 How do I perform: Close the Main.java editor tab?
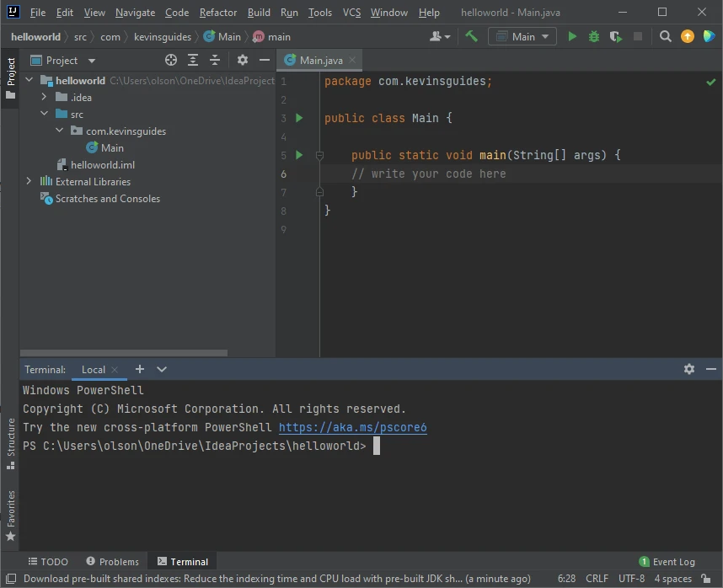tap(352, 60)
